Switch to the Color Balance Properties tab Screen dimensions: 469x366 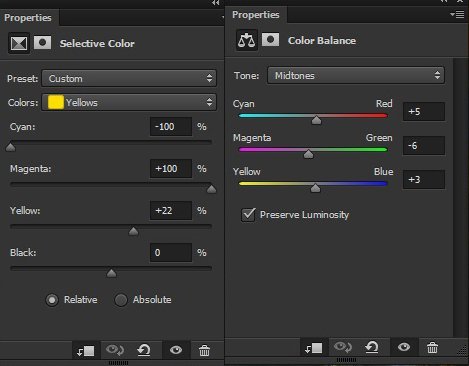tap(256, 14)
